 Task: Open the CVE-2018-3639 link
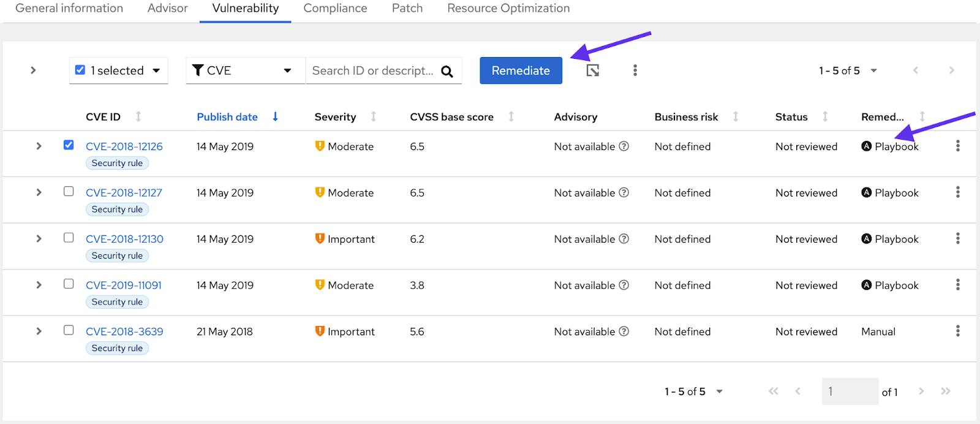coord(124,331)
